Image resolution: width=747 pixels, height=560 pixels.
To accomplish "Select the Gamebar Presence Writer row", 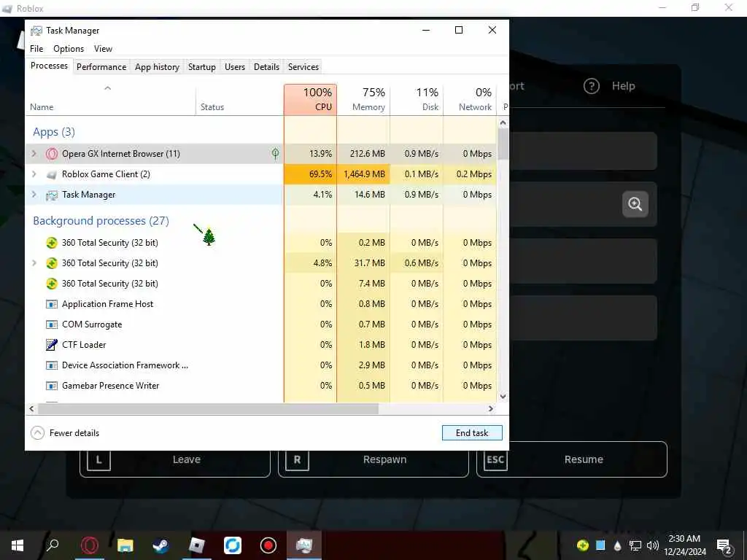I will coord(261,386).
